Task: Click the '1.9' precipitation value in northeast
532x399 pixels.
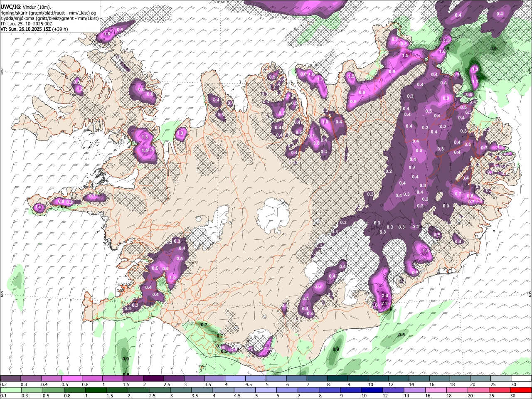Action: point(406,55)
